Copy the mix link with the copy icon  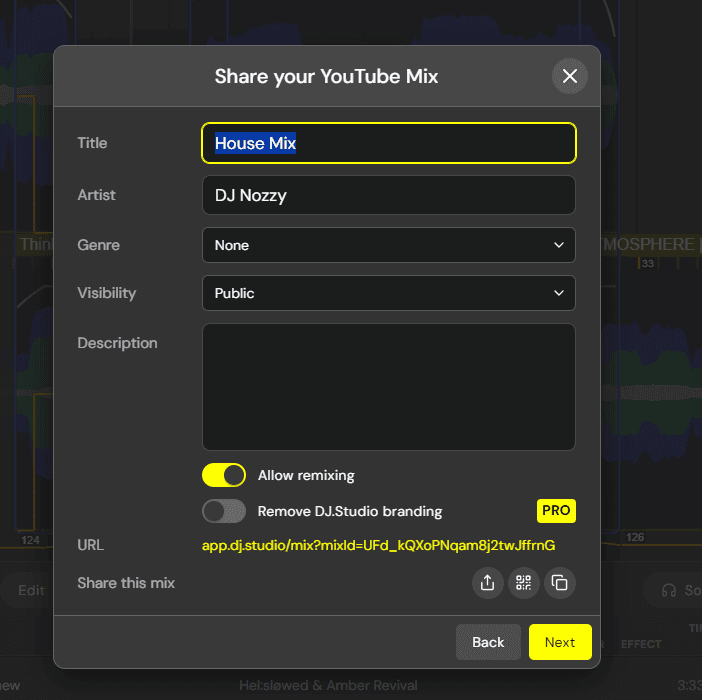(560, 583)
